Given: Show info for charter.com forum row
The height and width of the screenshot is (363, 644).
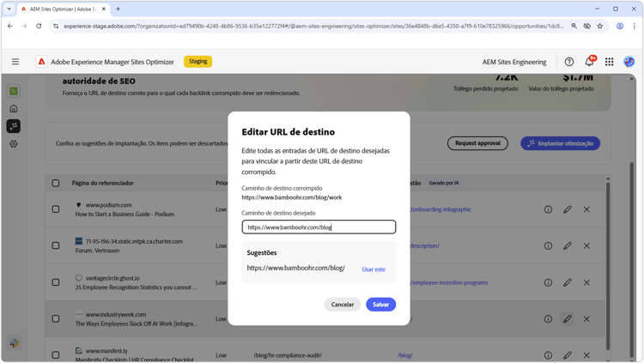Looking at the screenshot, I should (x=548, y=245).
